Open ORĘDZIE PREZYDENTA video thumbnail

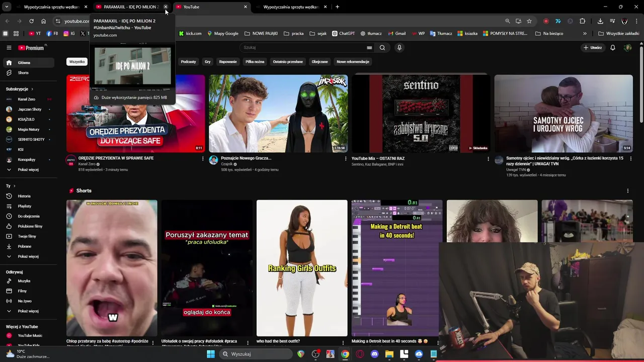[x=136, y=114]
